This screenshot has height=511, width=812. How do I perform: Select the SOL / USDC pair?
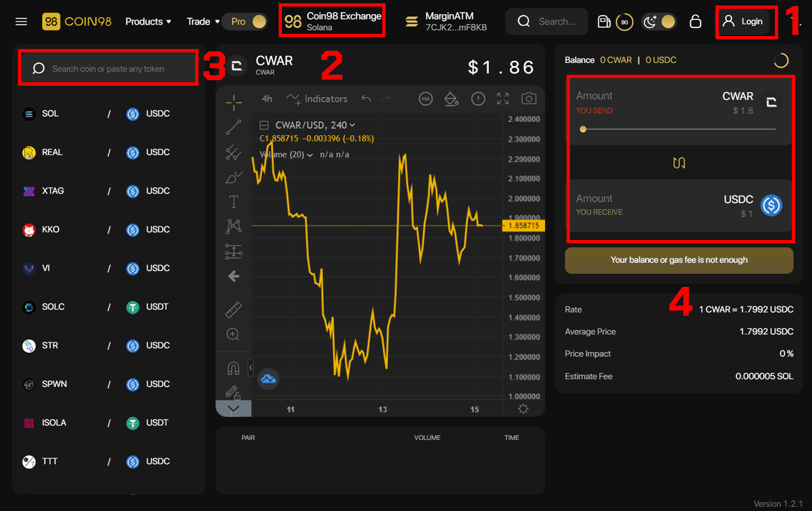click(x=109, y=113)
